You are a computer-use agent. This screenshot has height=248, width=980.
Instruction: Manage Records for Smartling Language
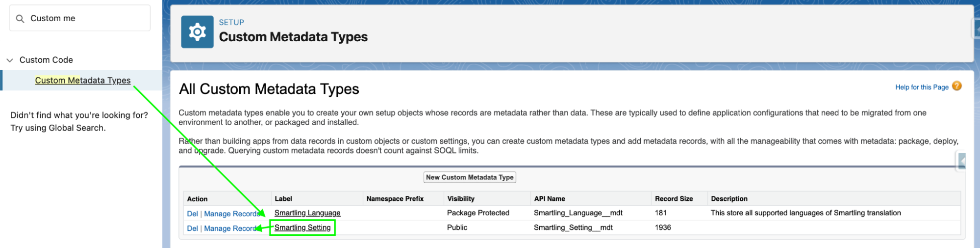click(x=231, y=214)
